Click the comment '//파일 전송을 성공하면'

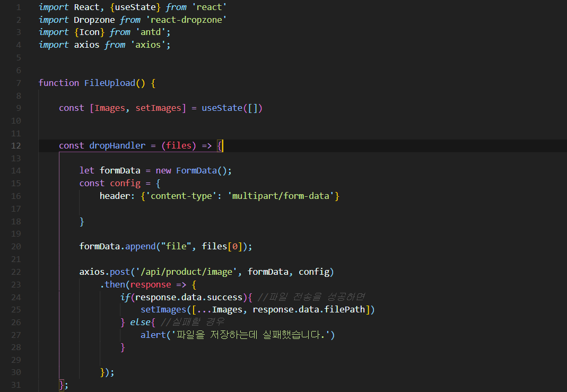click(x=311, y=297)
